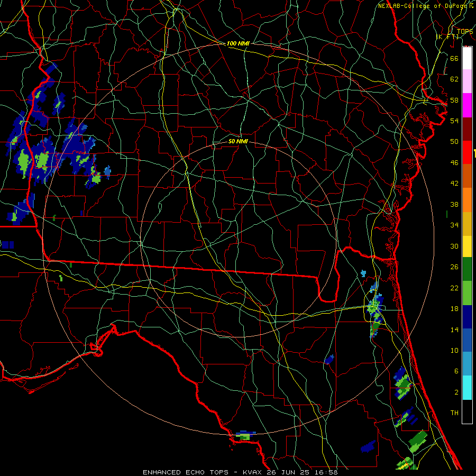Click legend value '30'
Image resolution: width=476 pixels, height=476 pixels.
pos(454,246)
